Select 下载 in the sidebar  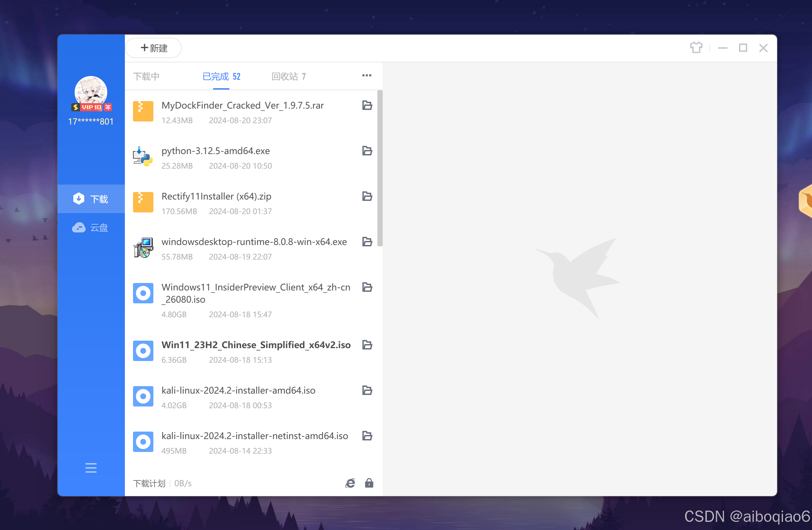tap(91, 199)
